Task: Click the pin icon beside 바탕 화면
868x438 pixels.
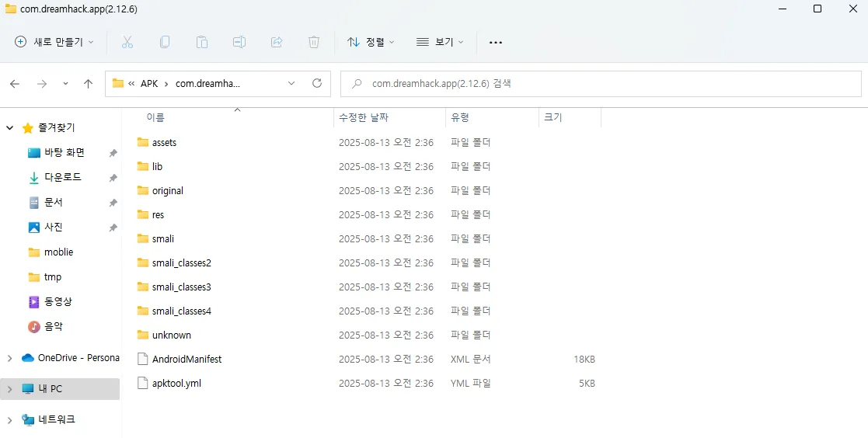Action: coord(113,153)
